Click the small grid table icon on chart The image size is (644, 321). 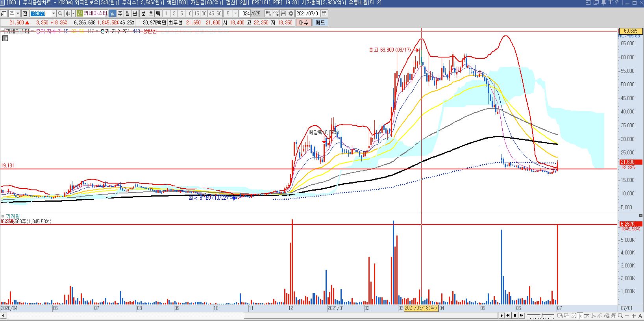click(5, 38)
